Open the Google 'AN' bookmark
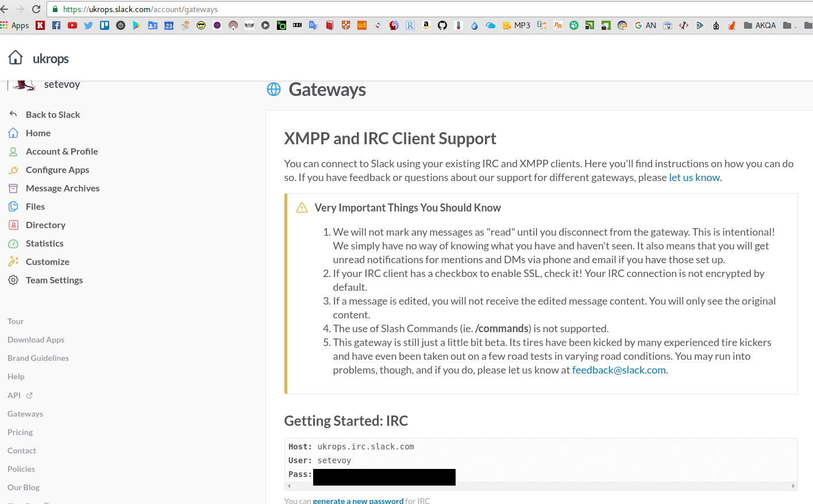The image size is (813, 504). 645,25
